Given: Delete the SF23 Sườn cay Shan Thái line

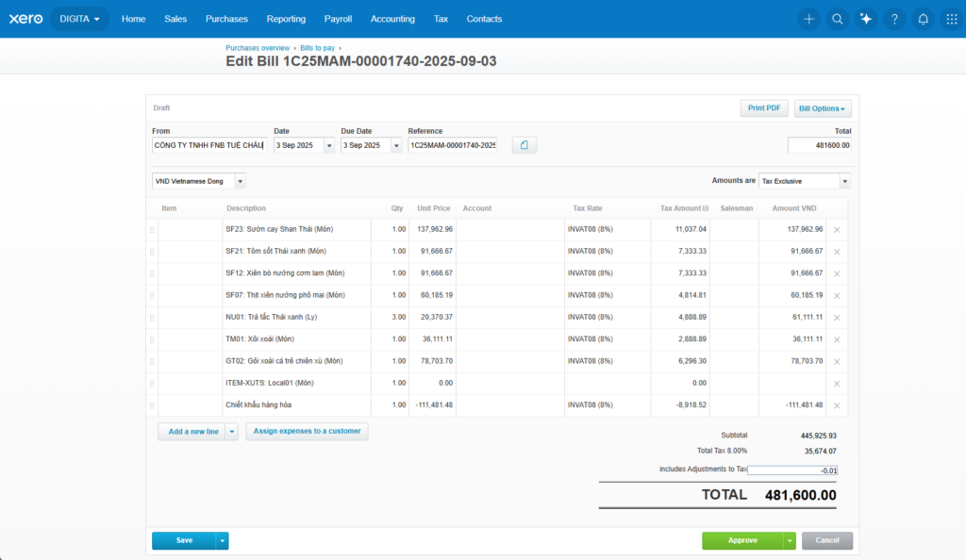Looking at the screenshot, I should pyautogui.click(x=837, y=229).
